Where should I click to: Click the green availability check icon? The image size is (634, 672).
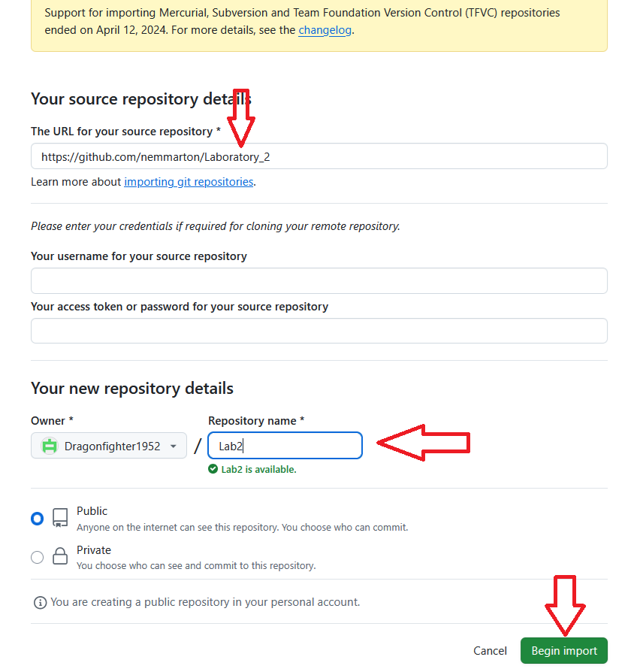[x=213, y=470]
